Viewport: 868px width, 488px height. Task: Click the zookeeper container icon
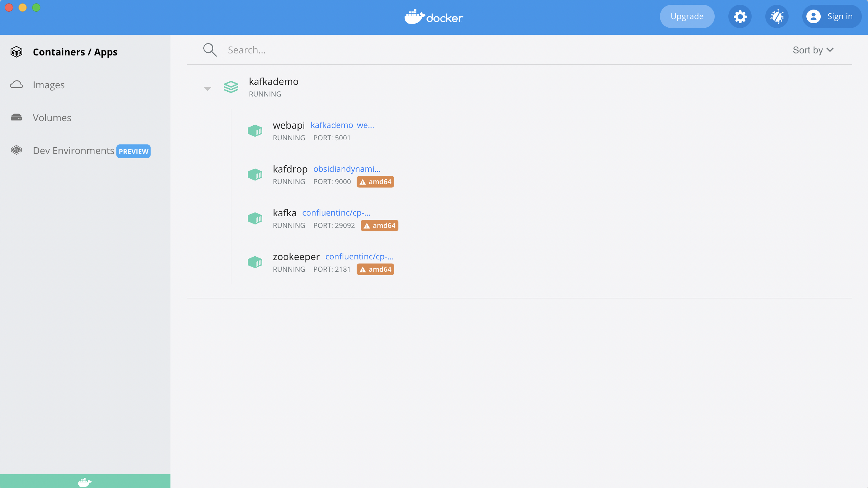pos(255,262)
